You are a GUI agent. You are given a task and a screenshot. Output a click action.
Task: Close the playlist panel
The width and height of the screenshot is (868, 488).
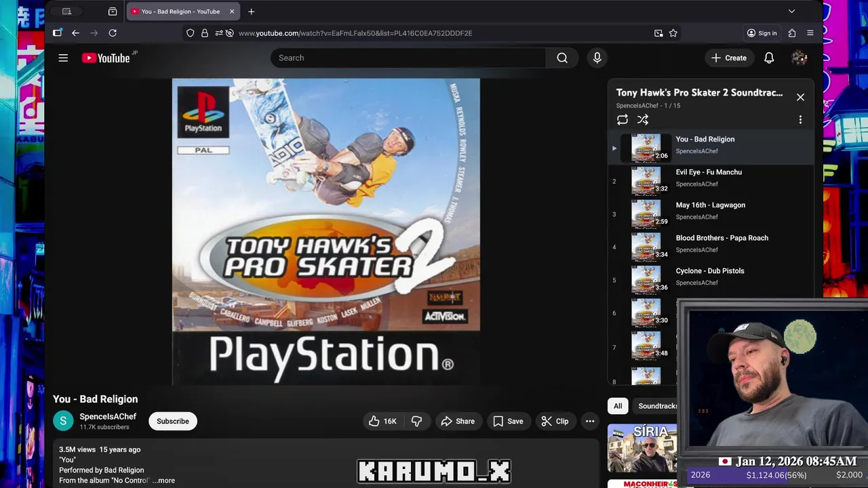point(800,98)
